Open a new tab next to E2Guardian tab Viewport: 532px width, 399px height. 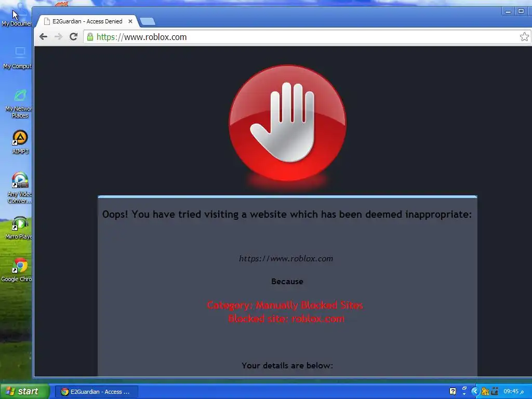click(x=148, y=21)
